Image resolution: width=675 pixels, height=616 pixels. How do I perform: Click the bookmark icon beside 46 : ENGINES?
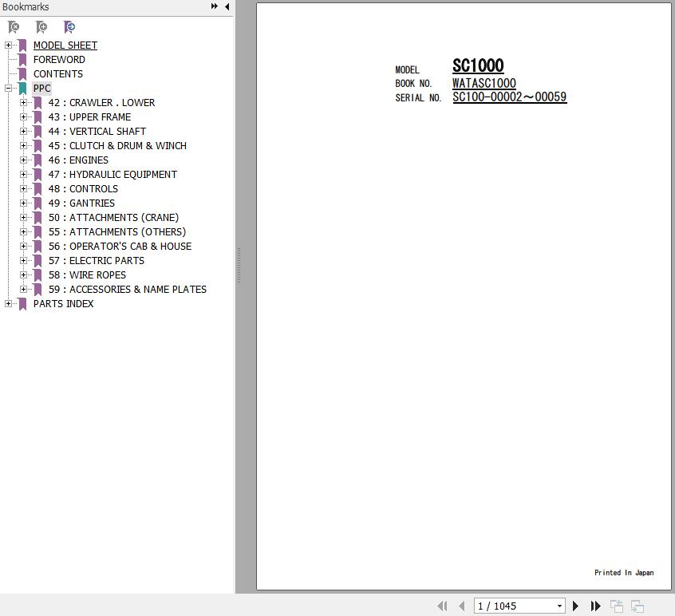[x=37, y=160]
